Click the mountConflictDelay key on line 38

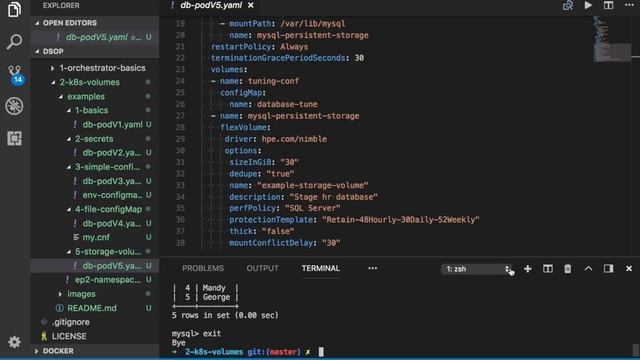[x=271, y=243]
